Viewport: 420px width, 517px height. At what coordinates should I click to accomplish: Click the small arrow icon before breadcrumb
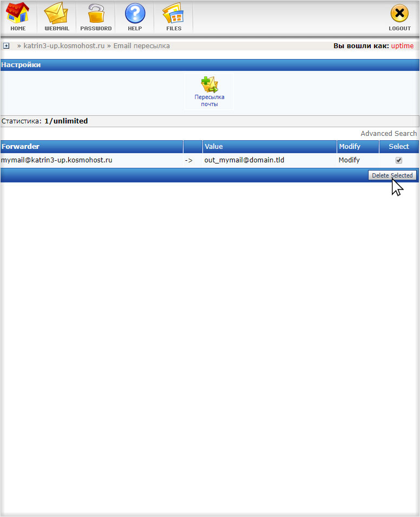click(x=6, y=46)
